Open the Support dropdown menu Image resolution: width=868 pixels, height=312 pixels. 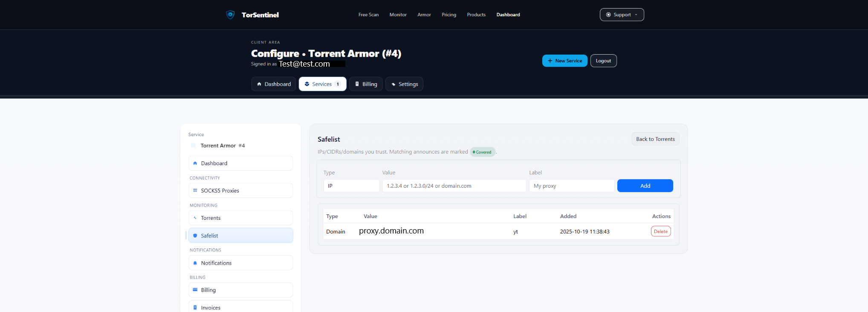[x=622, y=15]
